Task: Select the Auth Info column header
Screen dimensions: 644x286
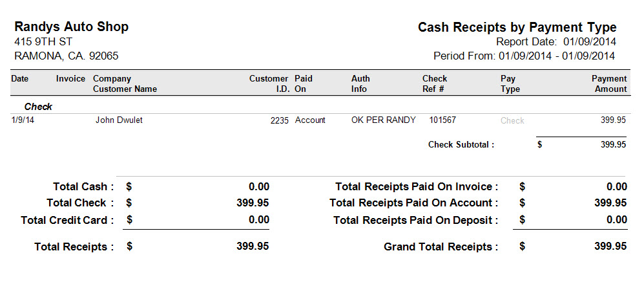Action: [360, 83]
